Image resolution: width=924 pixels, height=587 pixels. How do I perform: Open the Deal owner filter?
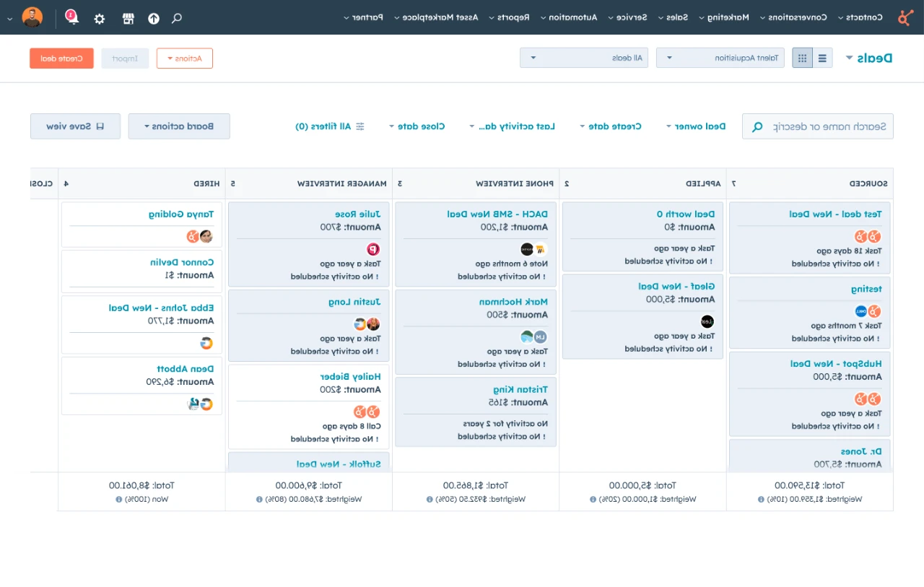pos(695,126)
